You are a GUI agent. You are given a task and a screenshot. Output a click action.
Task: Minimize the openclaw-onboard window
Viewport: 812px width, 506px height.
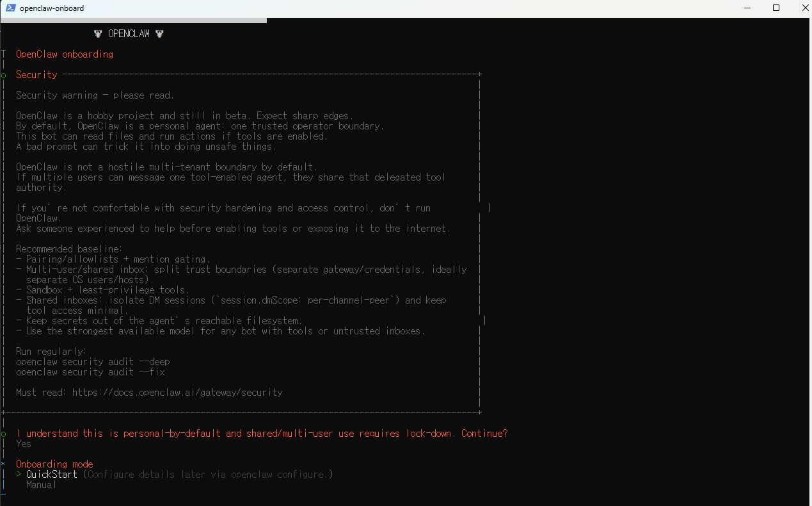tap(748, 8)
